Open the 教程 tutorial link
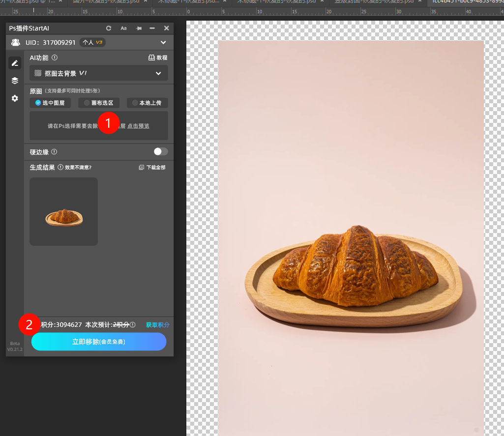Image resolution: width=504 pixels, height=436 pixels. (x=158, y=58)
